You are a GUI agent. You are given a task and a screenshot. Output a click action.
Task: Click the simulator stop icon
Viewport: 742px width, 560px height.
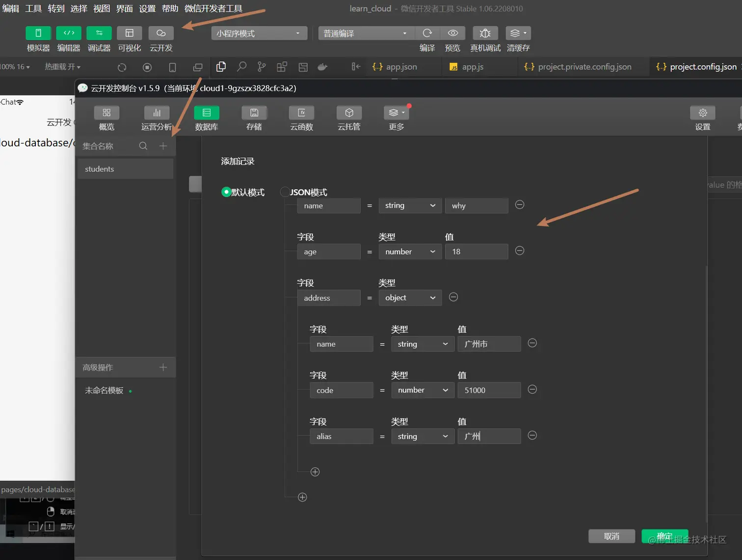point(147,67)
